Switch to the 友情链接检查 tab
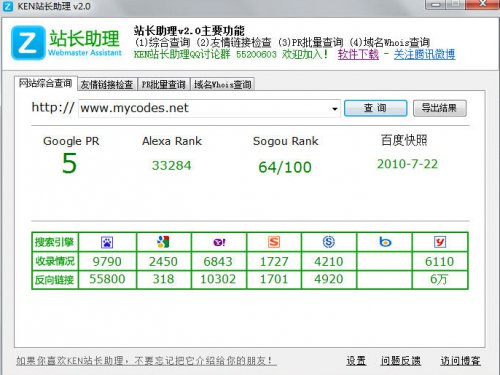 pyautogui.click(x=107, y=84)
